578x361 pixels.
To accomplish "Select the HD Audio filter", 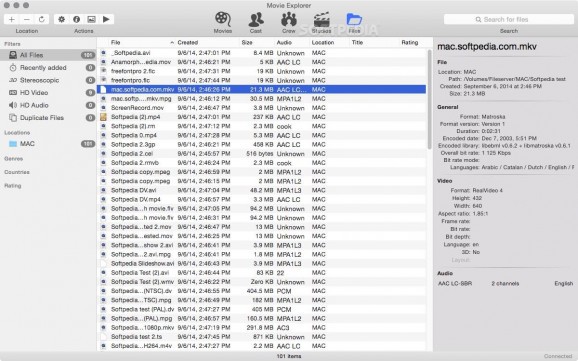I will 48,105.
